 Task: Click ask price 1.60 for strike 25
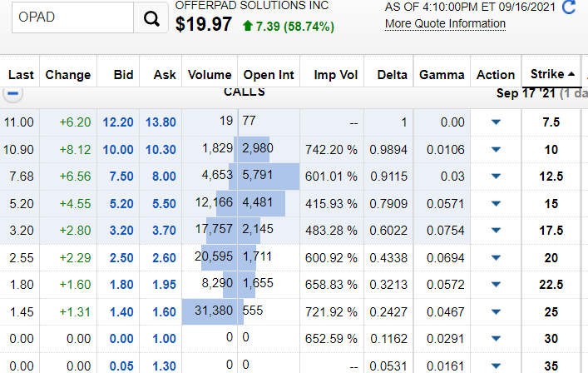164,312
